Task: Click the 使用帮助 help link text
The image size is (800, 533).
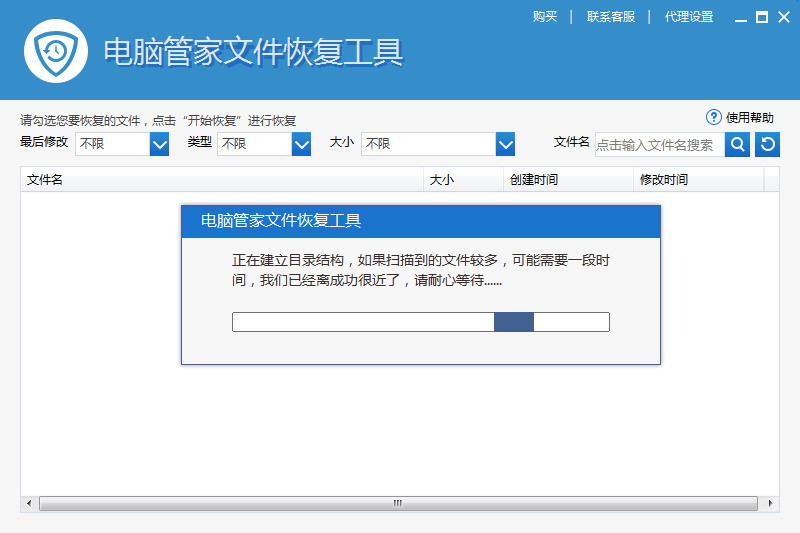Action: pos(749,118)
